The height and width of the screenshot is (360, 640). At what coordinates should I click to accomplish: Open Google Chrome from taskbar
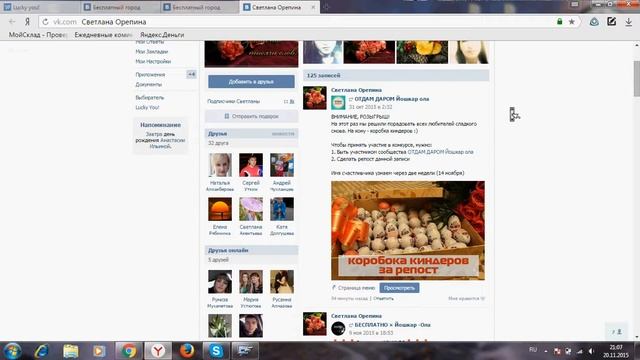coord(129,351)
